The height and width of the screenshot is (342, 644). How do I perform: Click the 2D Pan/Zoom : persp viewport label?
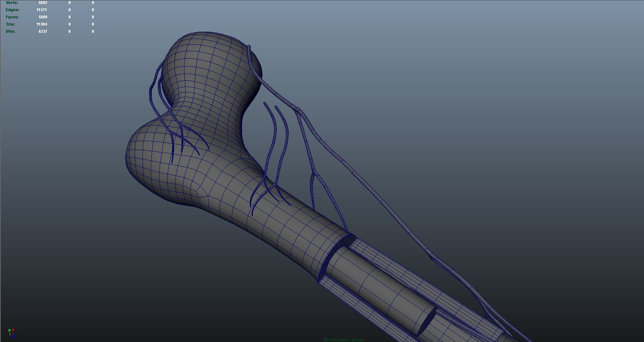tap(343, 339)
